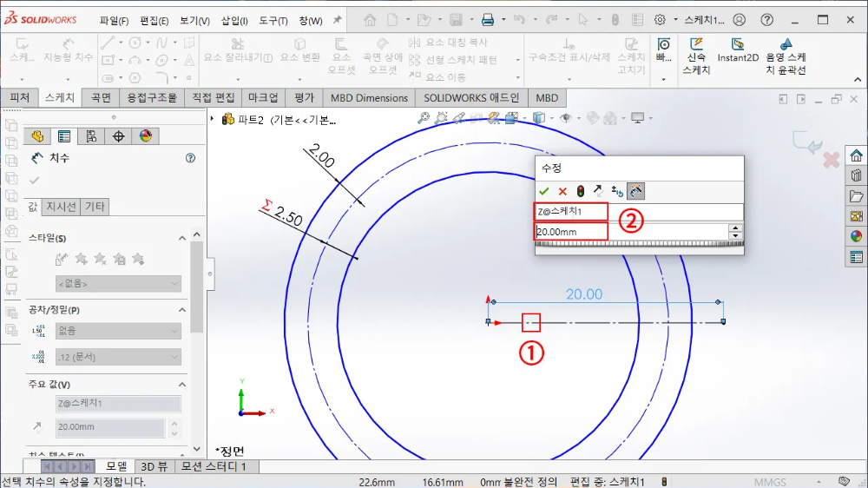Click the 20.00mm value field in dialog

pyautogui.click(x=631, y=232)
